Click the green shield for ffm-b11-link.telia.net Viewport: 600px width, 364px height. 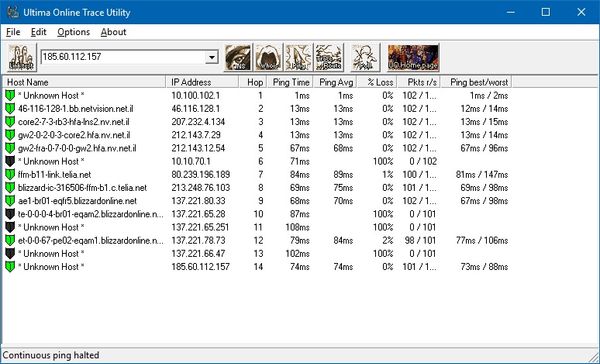(x=10, y=175)
